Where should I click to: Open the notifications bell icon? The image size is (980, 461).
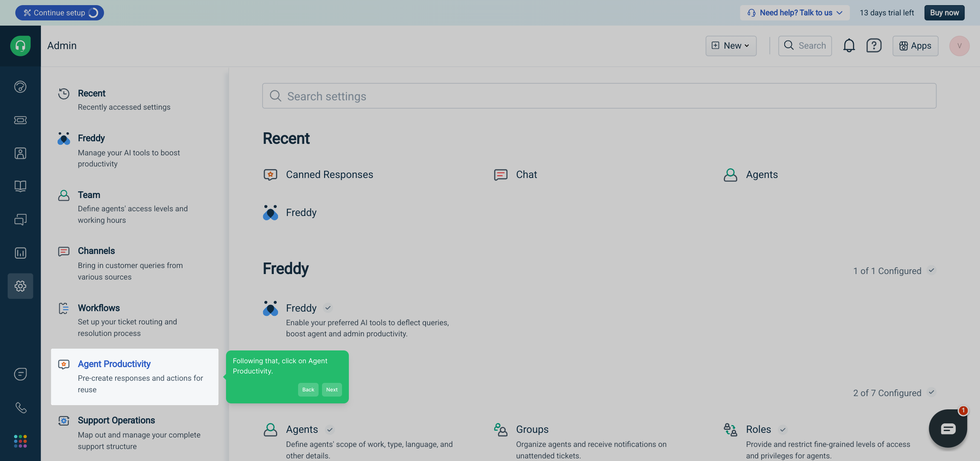click(849, 46)
